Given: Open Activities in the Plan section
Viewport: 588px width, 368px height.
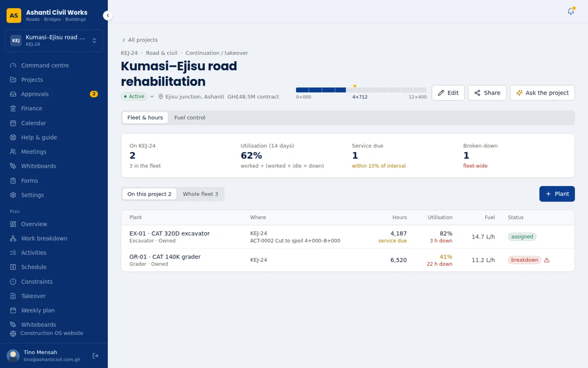Looking at the screenshot, I should [x=54, y=253].
